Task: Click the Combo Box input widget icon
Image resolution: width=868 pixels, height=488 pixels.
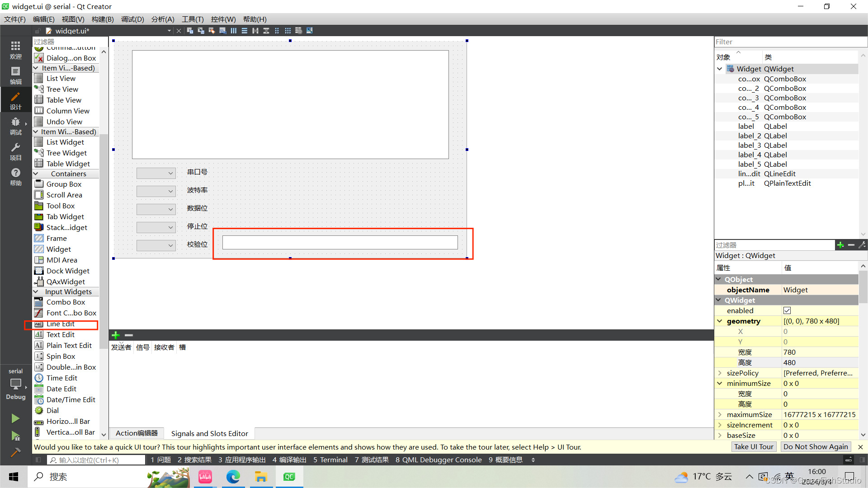Action: coord(39,301)
